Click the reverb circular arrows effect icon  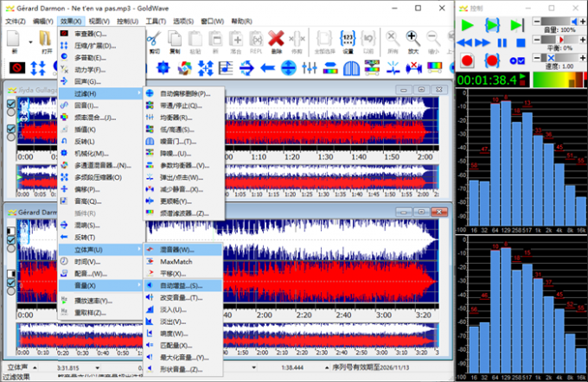pos(246,68)
